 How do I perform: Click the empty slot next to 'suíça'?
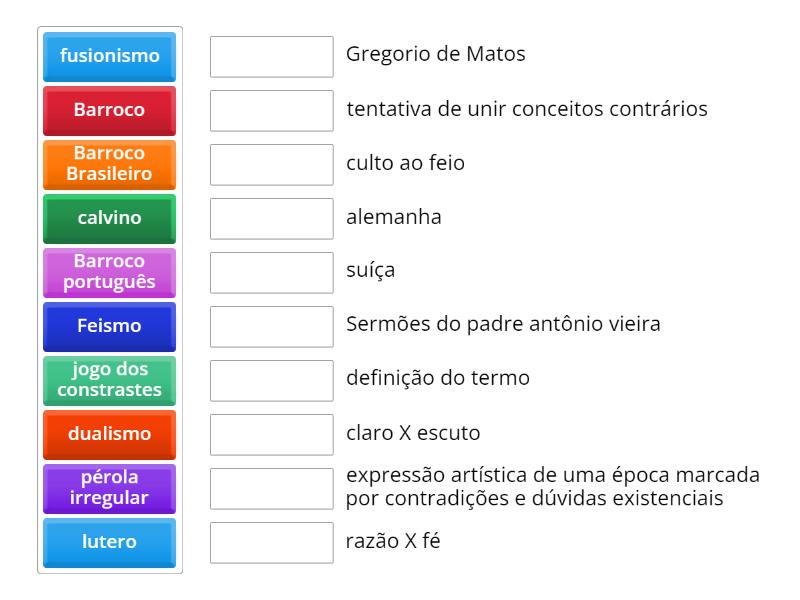point(271,272)
